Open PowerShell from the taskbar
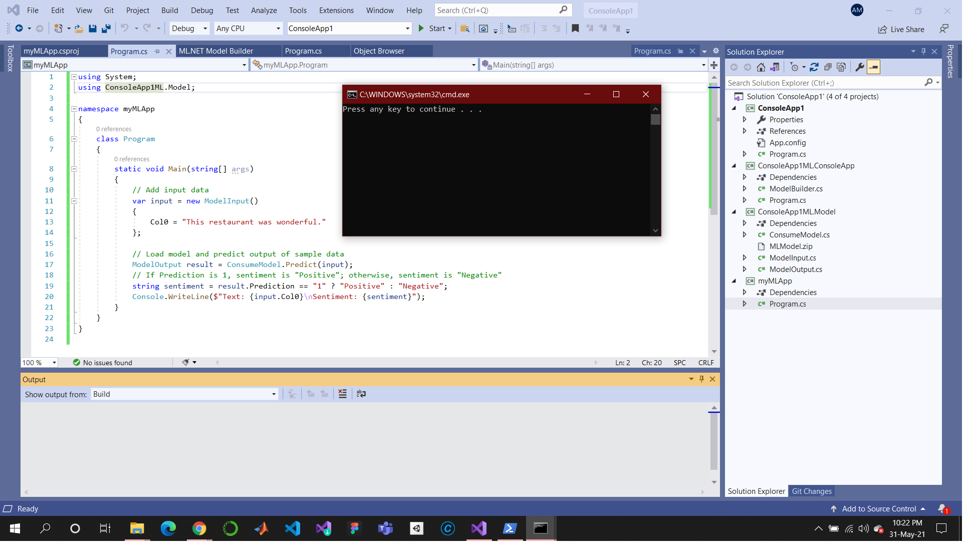974x560 pixels. 510,528
